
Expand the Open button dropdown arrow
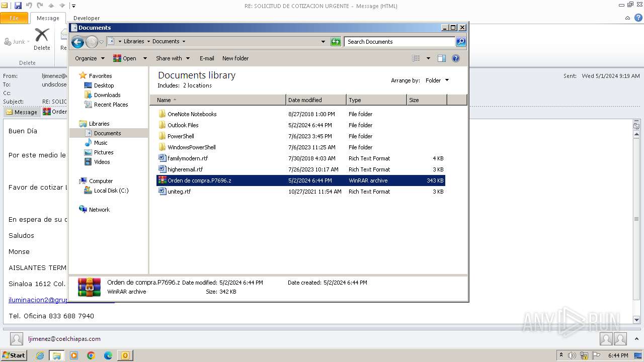(x=145, y=58)
